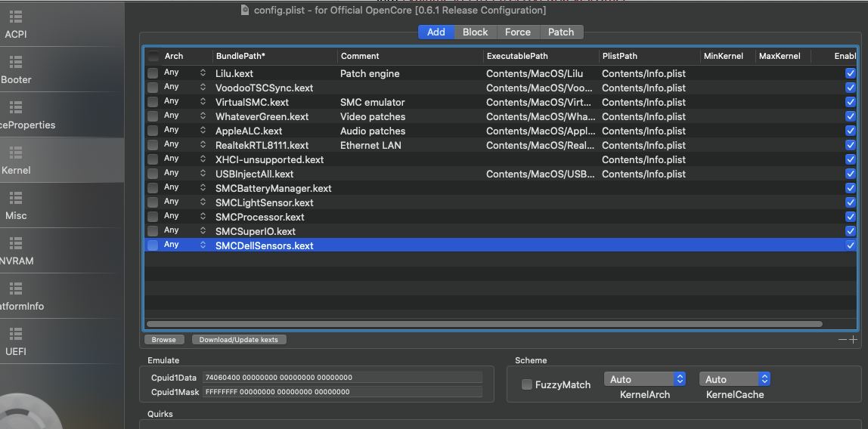The height and width of the screenshot is (429, 868).
Task: Select the Kernel section icon
Action: tap(15, 153)
